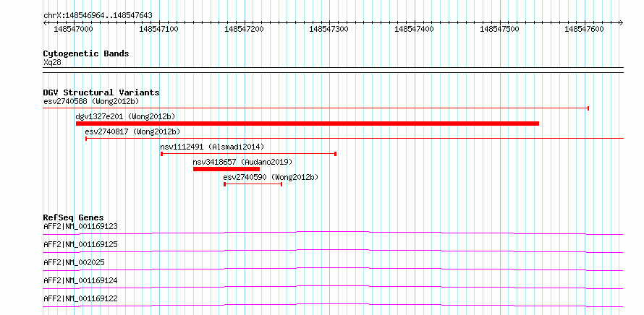Click the short red esv2740590 variant line
This screenshot has width=644, height=315.
[x=253, y=184]
